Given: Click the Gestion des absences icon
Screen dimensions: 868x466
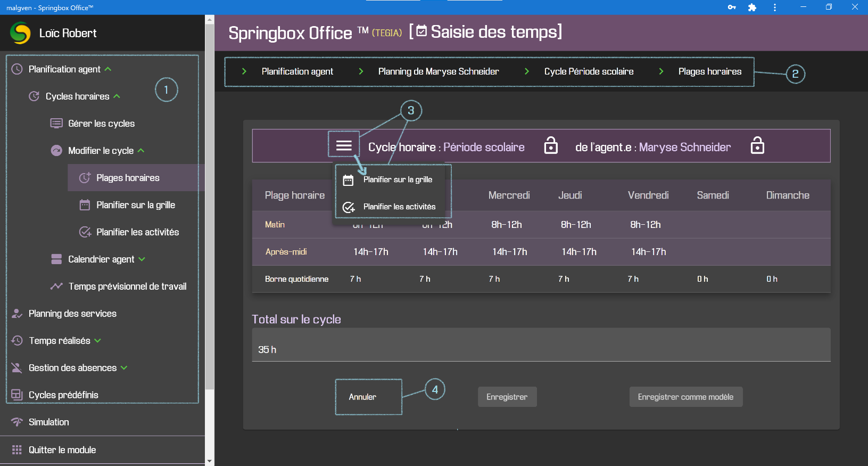Looking at the screenshot, I should 17,368.
